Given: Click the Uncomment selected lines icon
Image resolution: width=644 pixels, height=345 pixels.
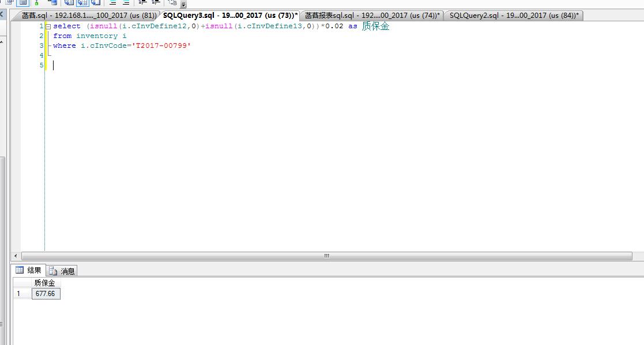Looking at the screenshot, I should pyautogui.click(x=126, y=2).
